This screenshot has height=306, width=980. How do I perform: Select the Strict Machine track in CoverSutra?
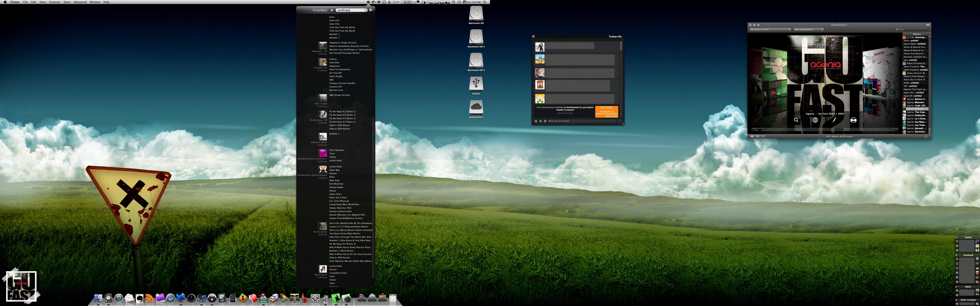click(336, 150)
